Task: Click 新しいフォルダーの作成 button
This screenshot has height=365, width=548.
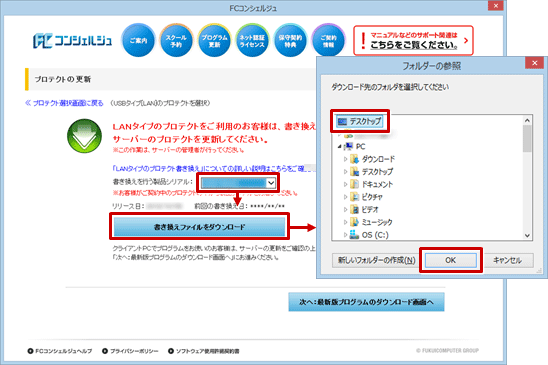Action: (x=376, y=260)
